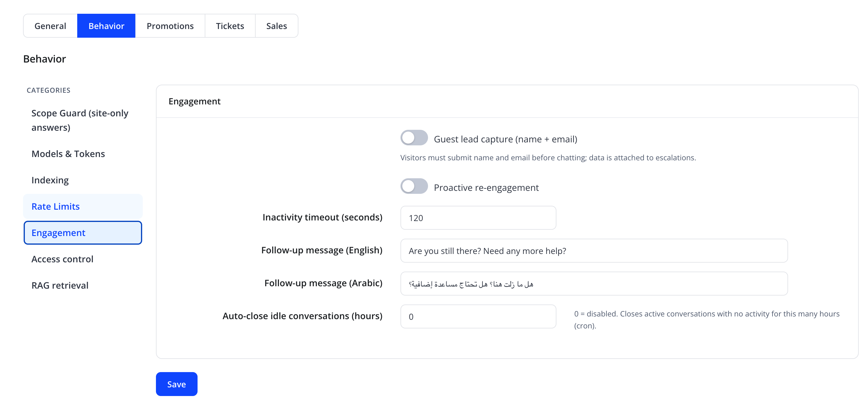The image size is (868, 402).
Task: Enable Guest lead capture toggle
Action: tap(414, 138)
